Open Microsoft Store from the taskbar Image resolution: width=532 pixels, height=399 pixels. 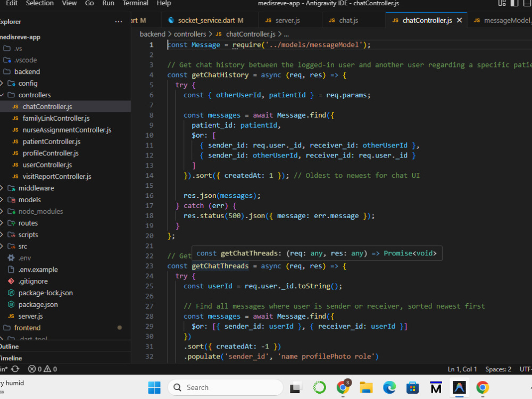click(413, 387)
